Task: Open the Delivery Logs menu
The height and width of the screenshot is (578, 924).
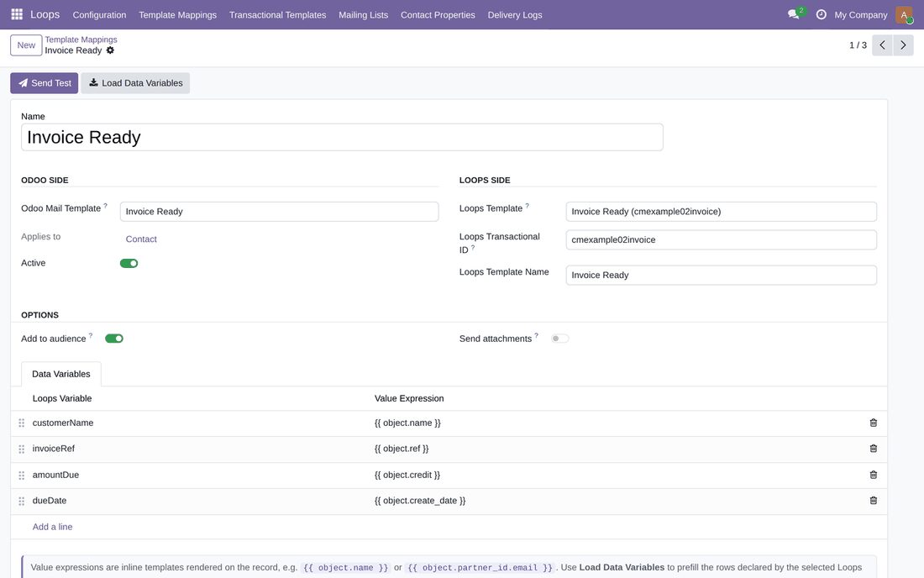Action: click(x=514, y=15)
